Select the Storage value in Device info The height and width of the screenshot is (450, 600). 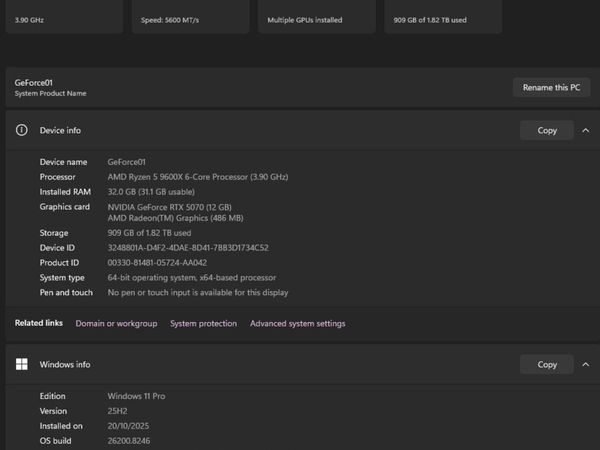(149, 233)
